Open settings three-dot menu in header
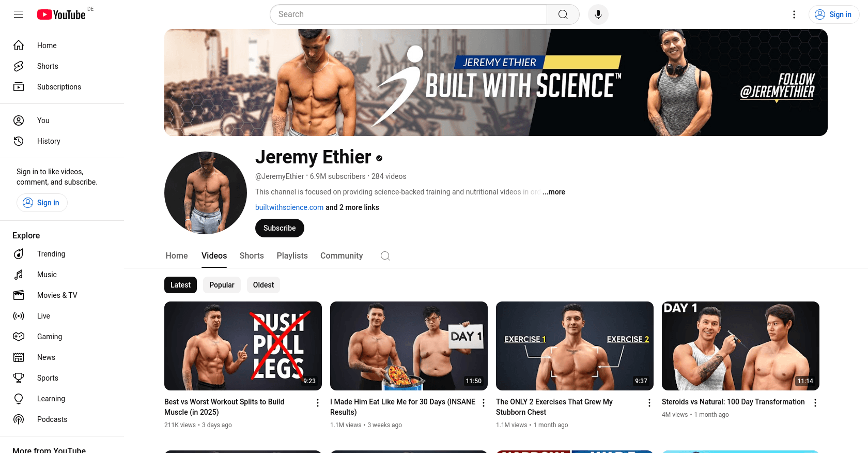 (x=794, y=14)
